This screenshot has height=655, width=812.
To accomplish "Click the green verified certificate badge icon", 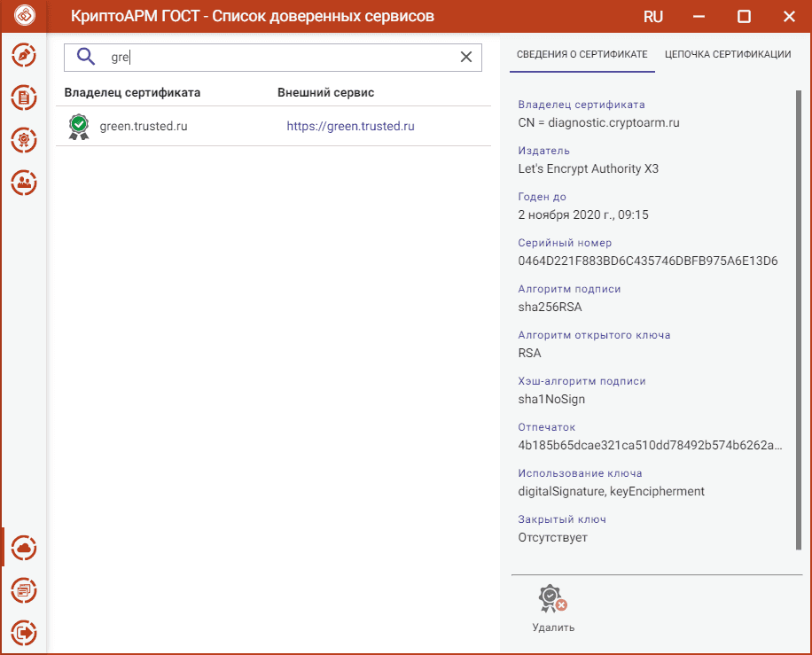I will coord(79,127).
